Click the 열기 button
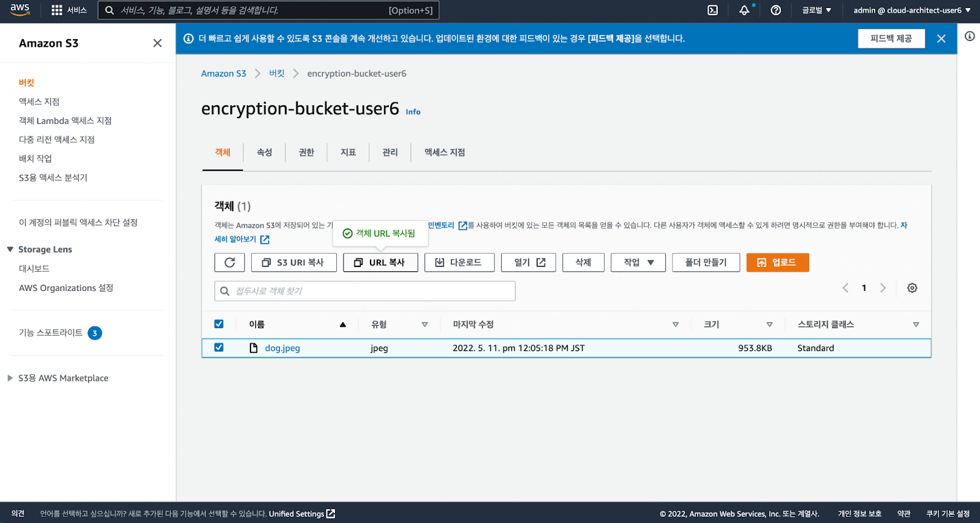The width and height of the screenshot is (980, 523). [529, 263]
